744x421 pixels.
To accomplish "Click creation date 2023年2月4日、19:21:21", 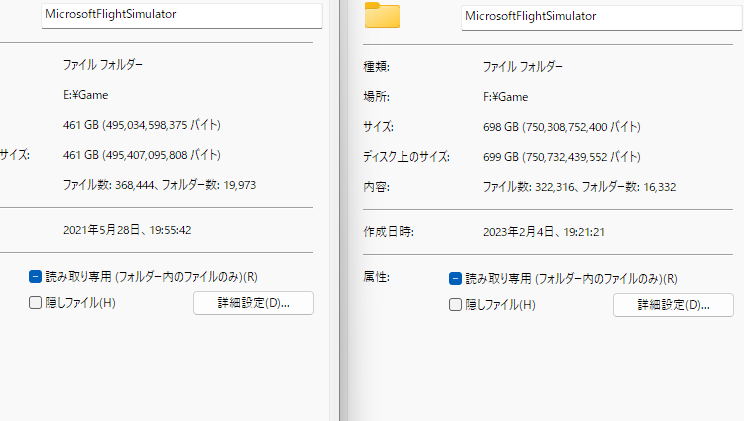I will pyautogui.click(x=544, y=232).
